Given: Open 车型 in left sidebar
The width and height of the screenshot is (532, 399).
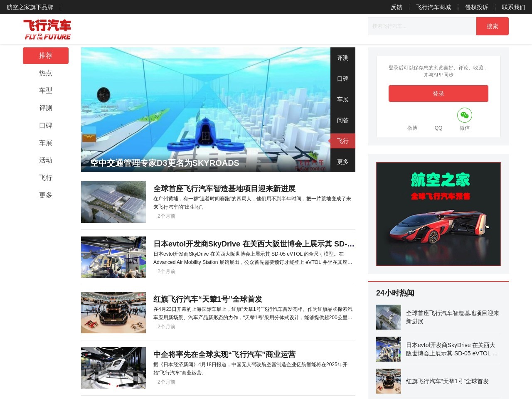Looking at the screenshot, I should (46, 91).
